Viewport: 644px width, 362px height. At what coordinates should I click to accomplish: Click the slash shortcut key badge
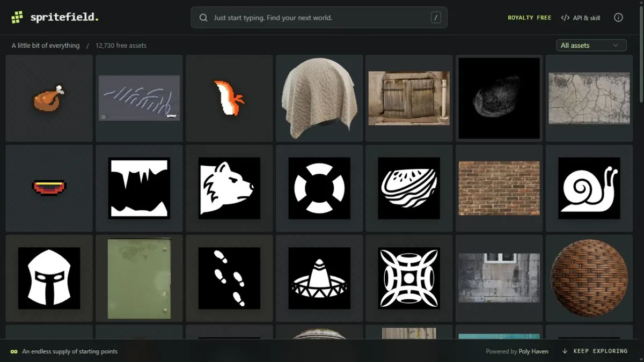point(435,18)
